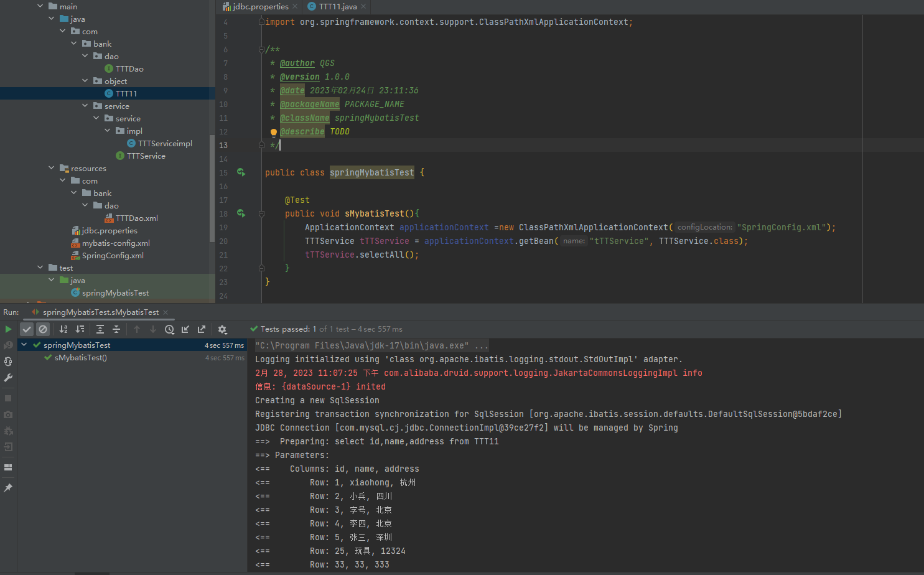Toggle Show Ignored tests filter

pyautogui.click(x=43, y=329)
